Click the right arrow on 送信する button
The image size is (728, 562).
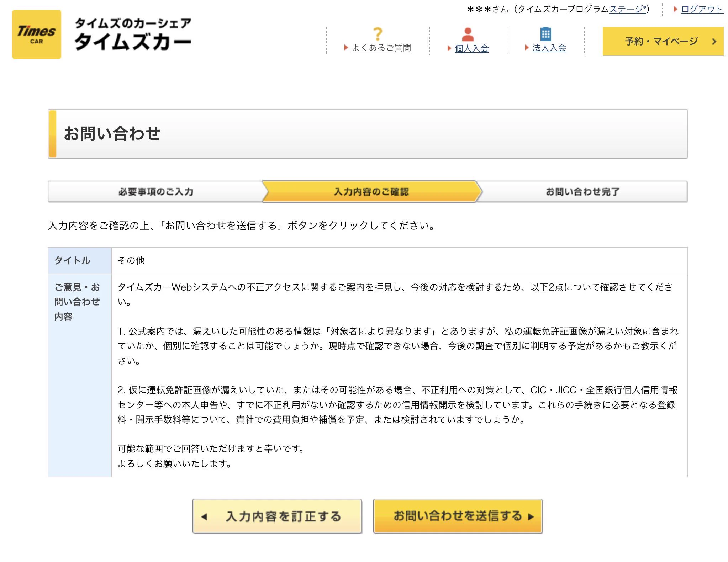(531, 517)
